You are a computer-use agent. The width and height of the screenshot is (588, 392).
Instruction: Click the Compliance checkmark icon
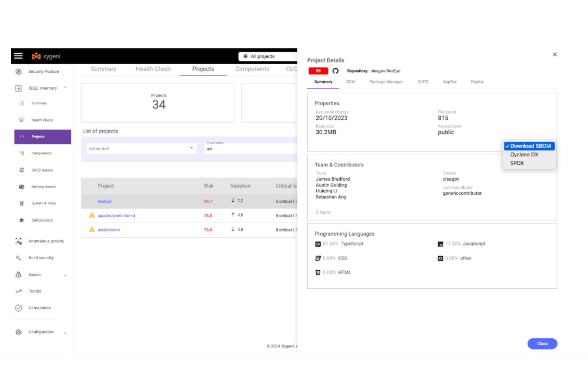tap(18, 308)
